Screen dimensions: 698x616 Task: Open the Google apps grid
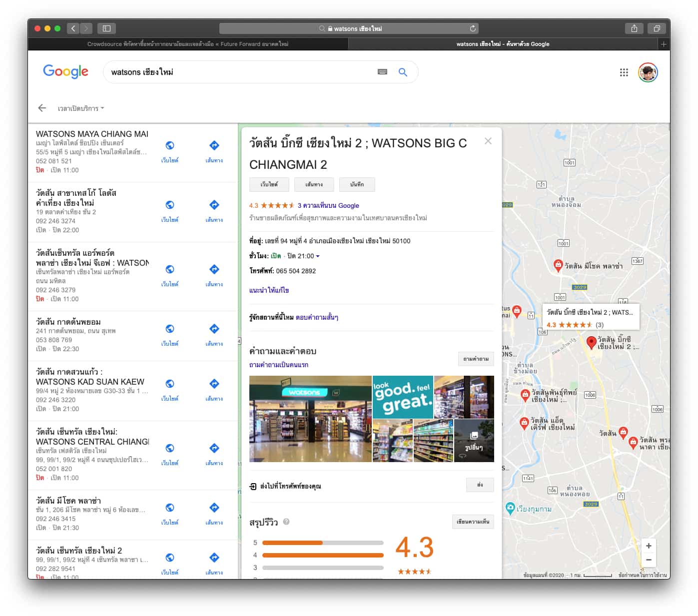(624, 72)
